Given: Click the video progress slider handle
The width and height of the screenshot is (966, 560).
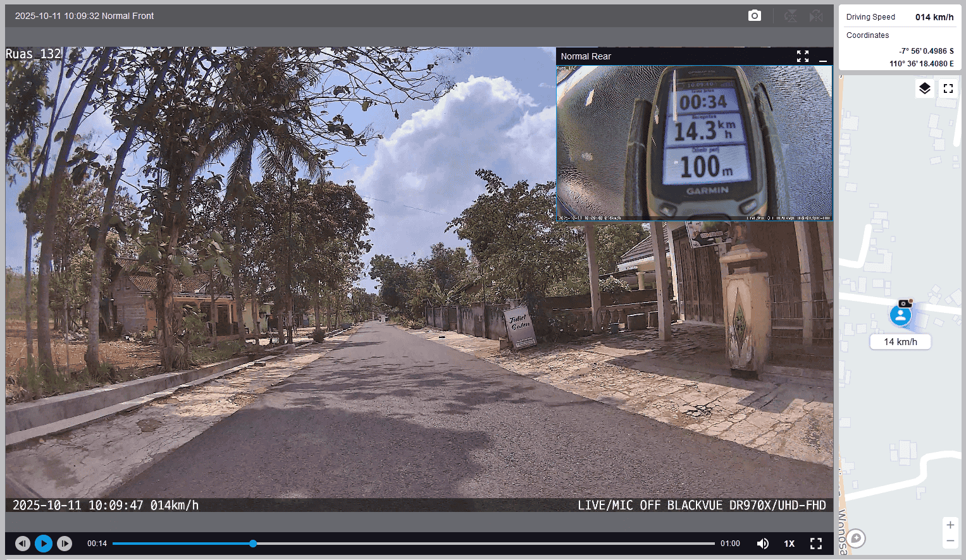Looking at the screenshot, I should 253,544.
